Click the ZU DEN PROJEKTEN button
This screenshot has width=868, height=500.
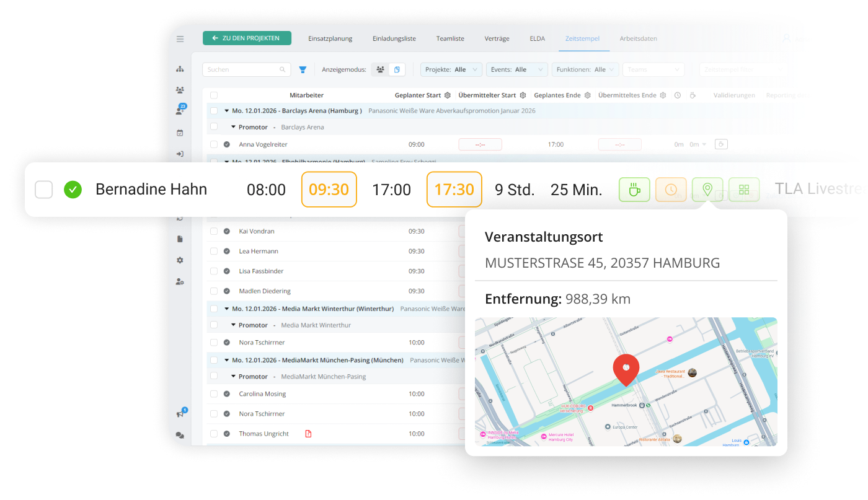247,38
